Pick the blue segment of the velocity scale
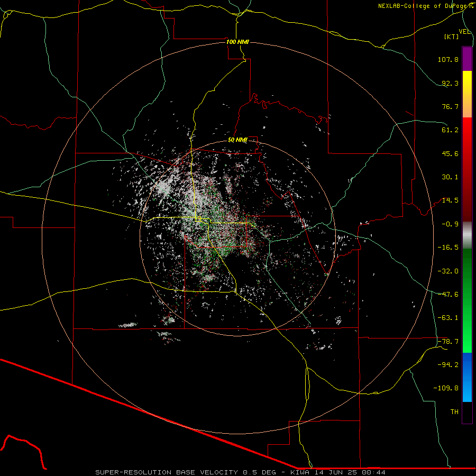476x476 pixels. 467,377
